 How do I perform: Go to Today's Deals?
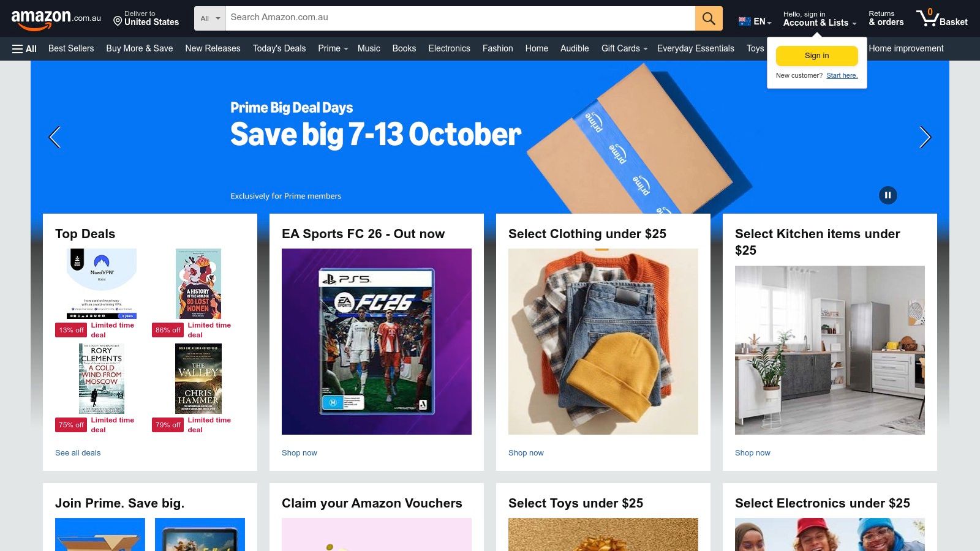pos(279,48)
